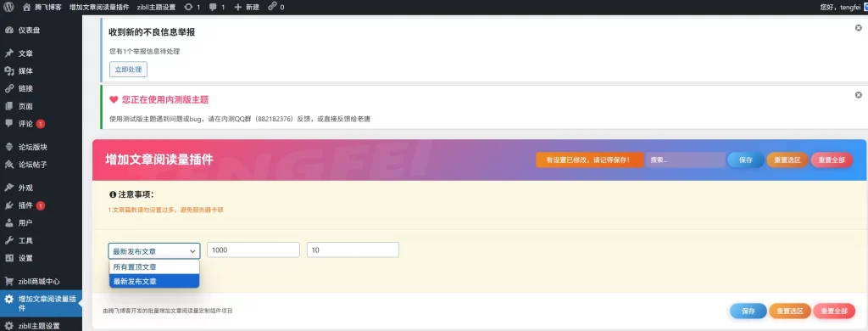This screenshot has height=331, width=868.
Task: Click the 链接 chain icon
Action: [x=8, y=88]
